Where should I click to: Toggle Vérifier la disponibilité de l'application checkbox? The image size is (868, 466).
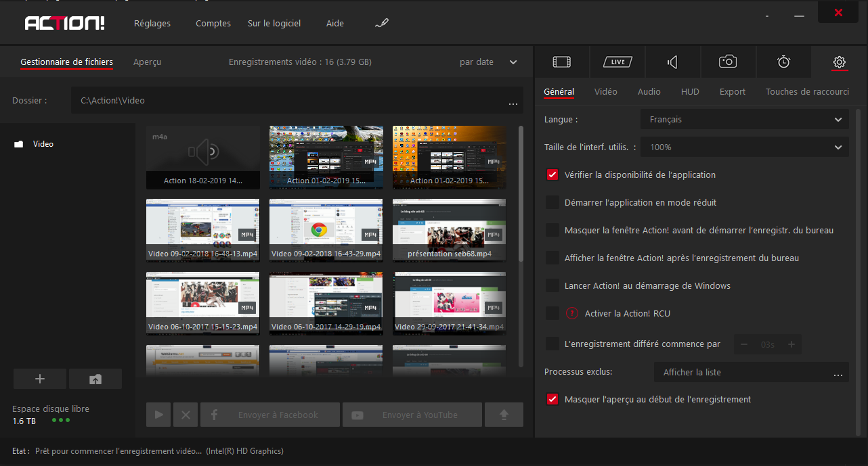click(552, 174)
